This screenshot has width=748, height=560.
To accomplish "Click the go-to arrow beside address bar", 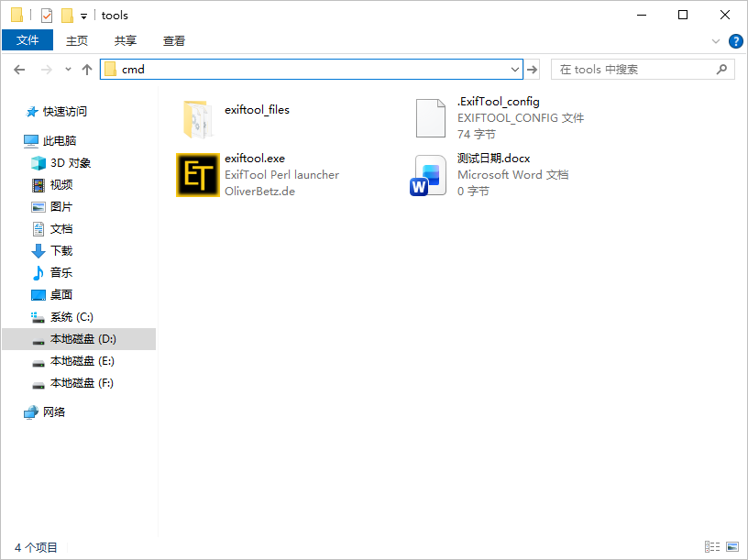I will point(533,70).
